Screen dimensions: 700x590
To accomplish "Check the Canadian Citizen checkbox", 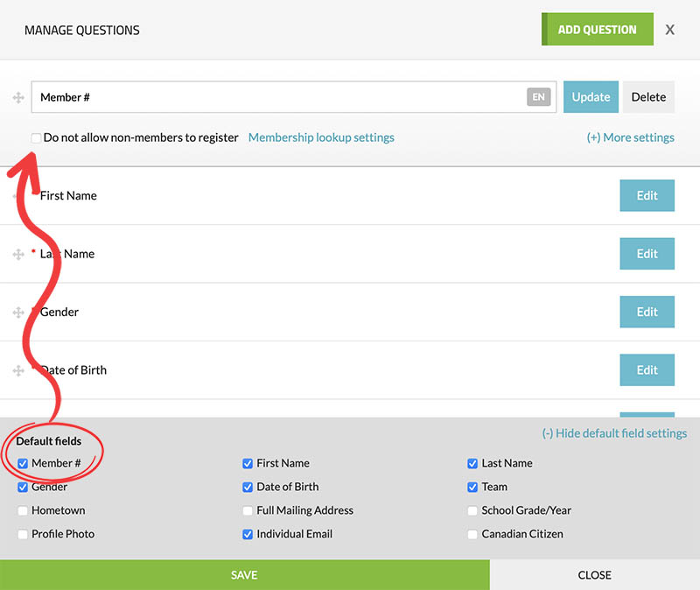I will 472,534.
